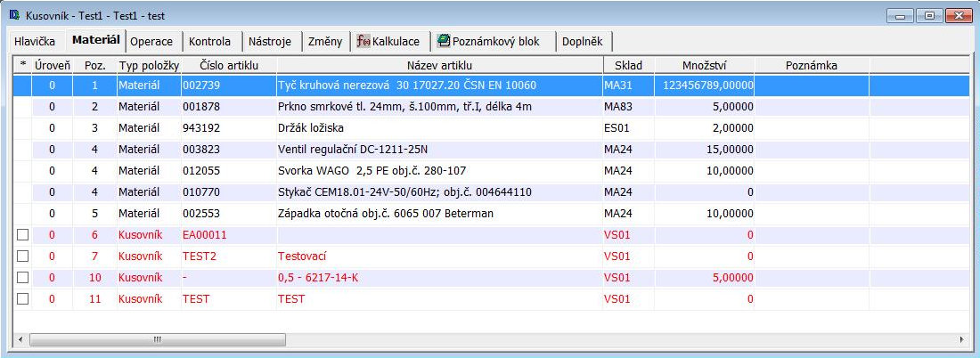Open the Kalkulace tab with formula icon
Screen dimensions: 980x358
[390, 41]
